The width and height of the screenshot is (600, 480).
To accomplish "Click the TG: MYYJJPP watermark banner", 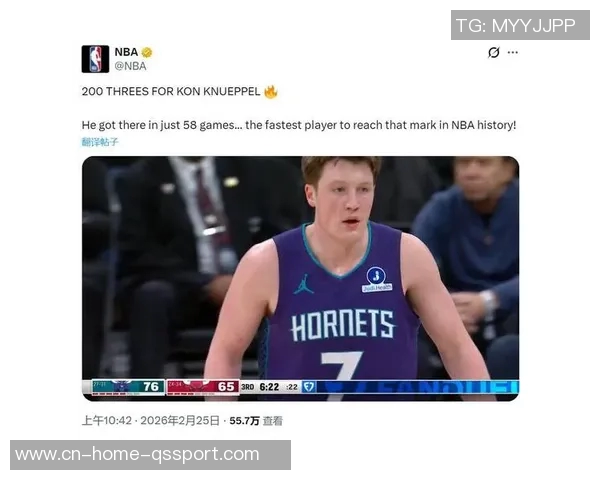I will 520,25.
